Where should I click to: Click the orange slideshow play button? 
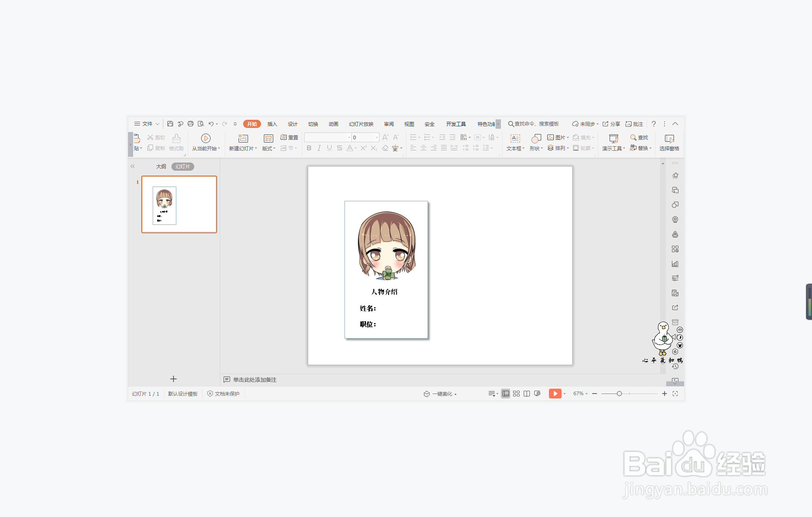coord(555,394)
